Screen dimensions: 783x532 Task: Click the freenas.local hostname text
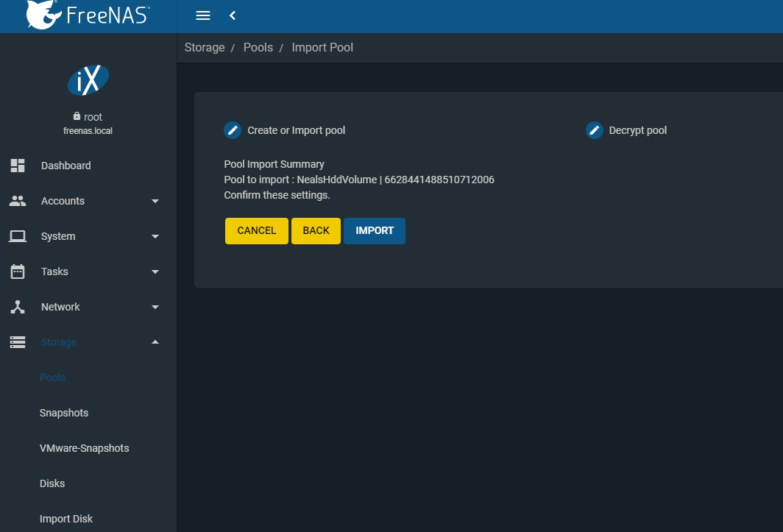tap(88, 131)
